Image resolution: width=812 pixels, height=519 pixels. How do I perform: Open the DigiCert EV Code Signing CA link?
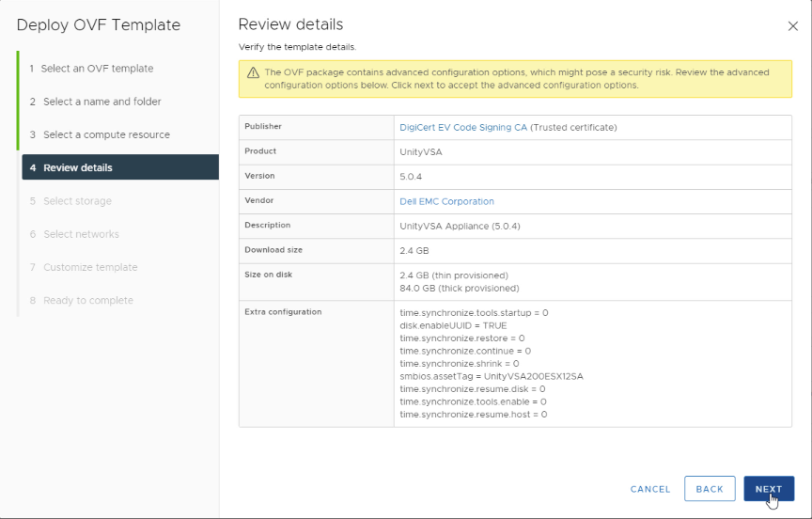tap(463, 128)
